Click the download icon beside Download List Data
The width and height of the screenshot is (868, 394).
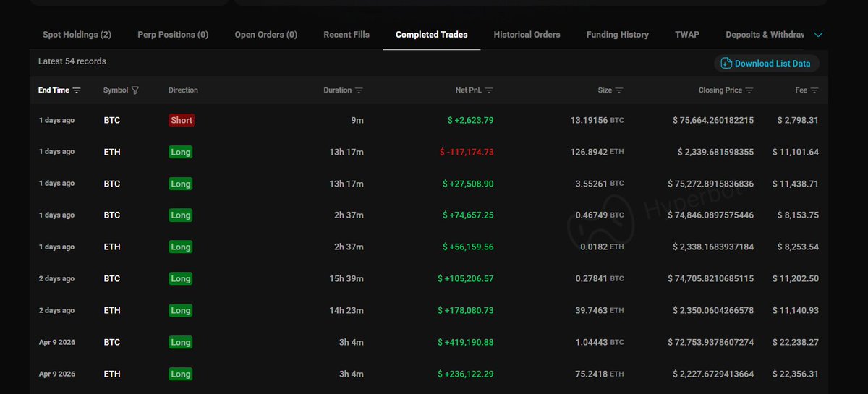pos(726,64)
